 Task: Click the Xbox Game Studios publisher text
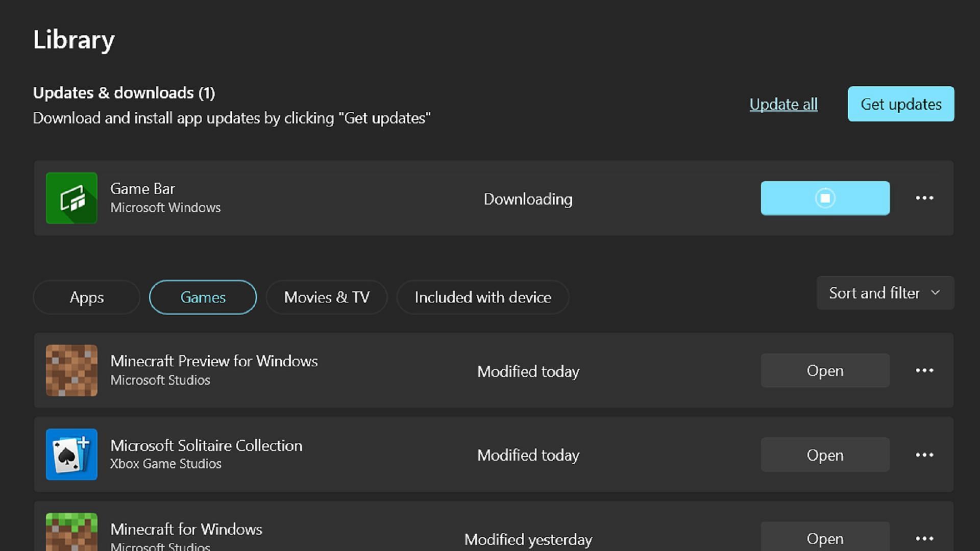point(166,464)
